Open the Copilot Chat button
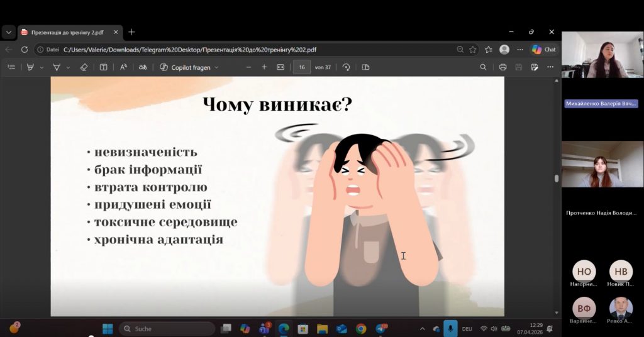The image size is (644, 337). [x=544, y=49]
